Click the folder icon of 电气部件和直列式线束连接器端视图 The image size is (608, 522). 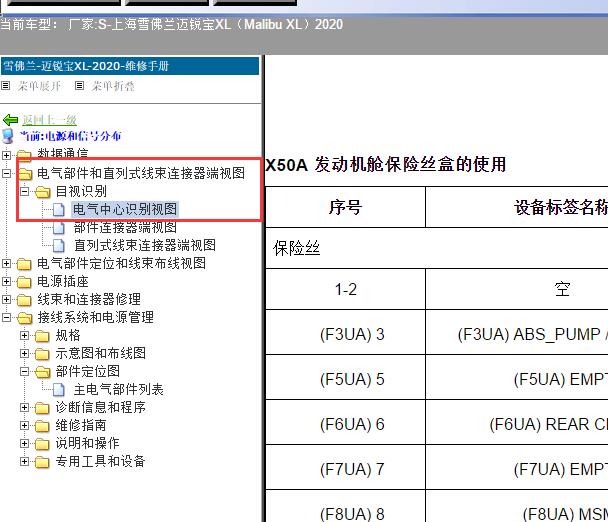click(24, 173)
